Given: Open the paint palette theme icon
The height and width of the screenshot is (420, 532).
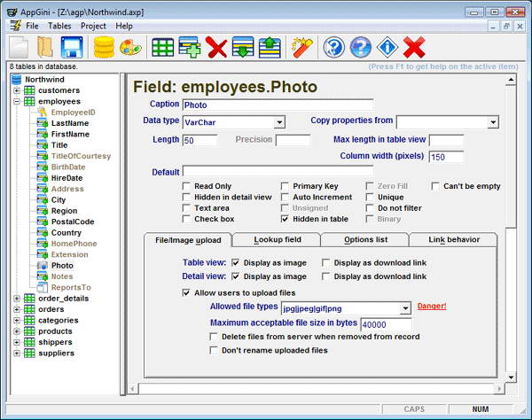Looking at the screenshot, I should 130,48.
